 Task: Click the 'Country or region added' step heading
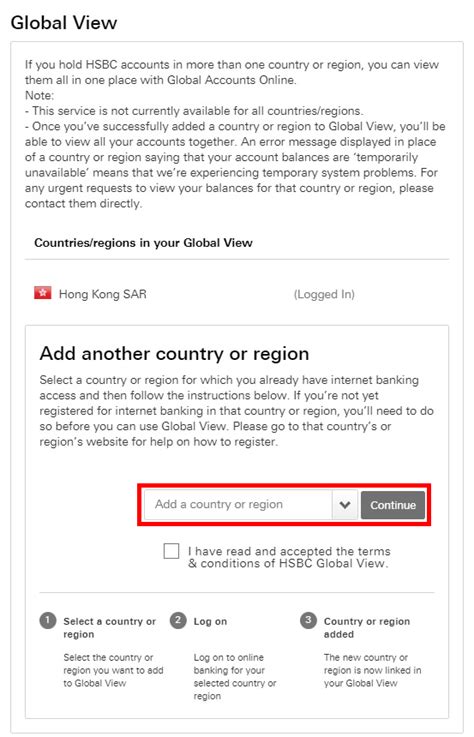(367, 627)
